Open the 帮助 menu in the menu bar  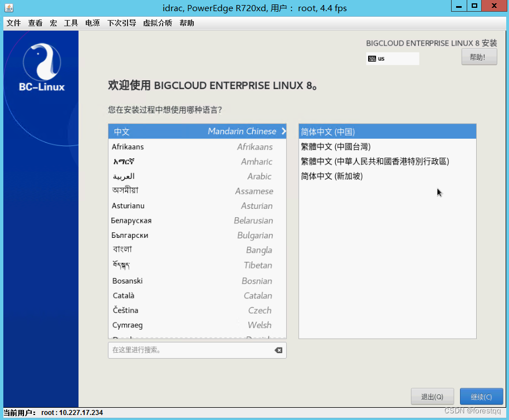[187, 23]
